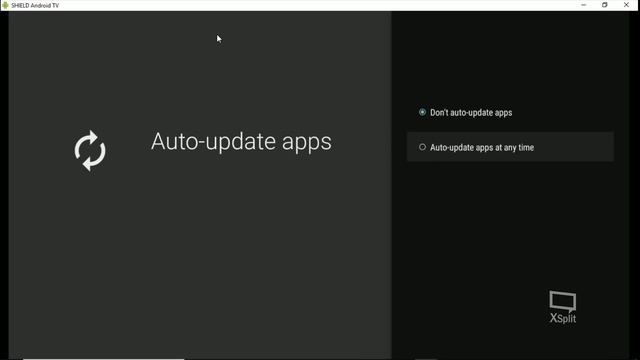Restore down the SHIELD Android TV window

click(x=605, y=5)
